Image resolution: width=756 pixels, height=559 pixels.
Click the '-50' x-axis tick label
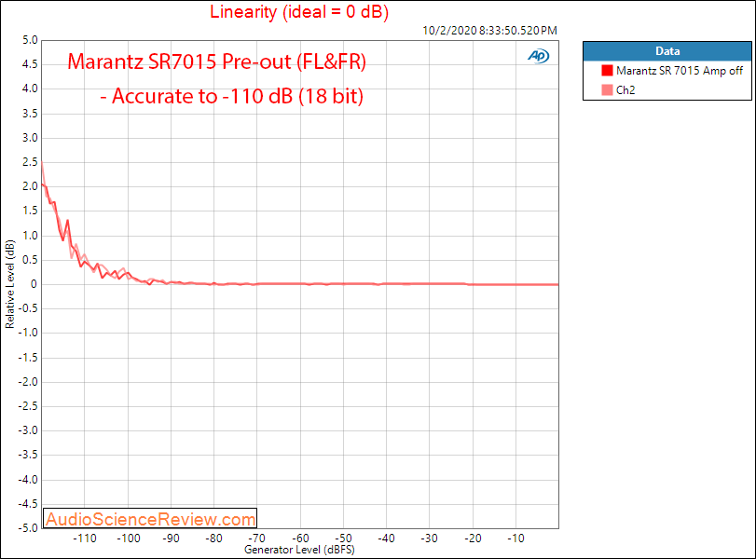click(343, 539)
